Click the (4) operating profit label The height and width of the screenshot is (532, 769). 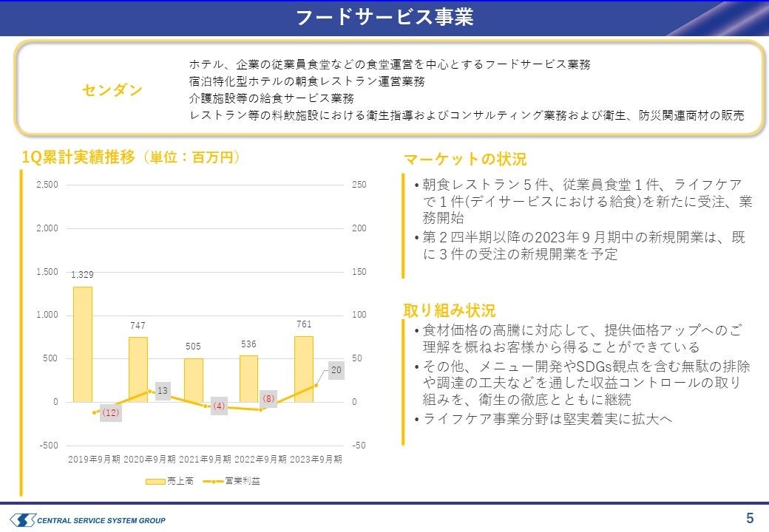coord(219,406)
